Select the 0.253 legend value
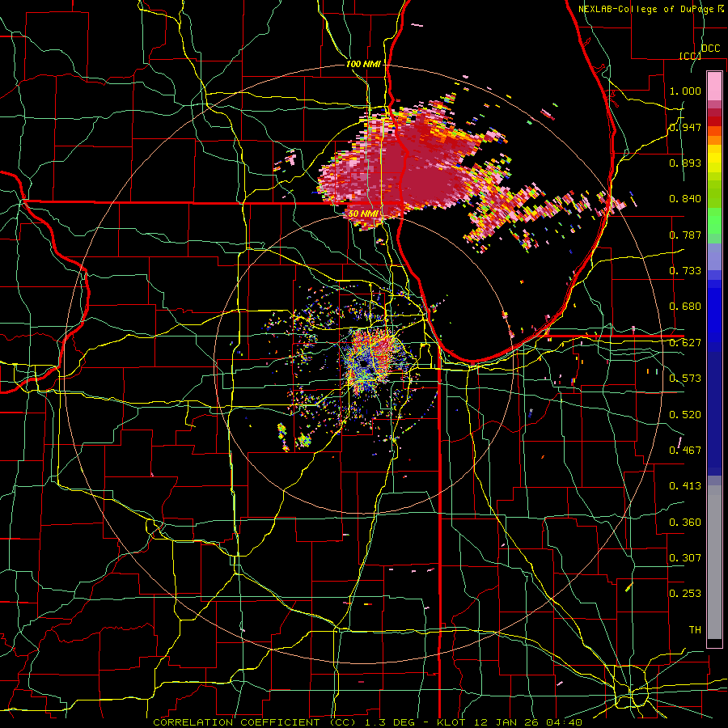 click(685, 594)
